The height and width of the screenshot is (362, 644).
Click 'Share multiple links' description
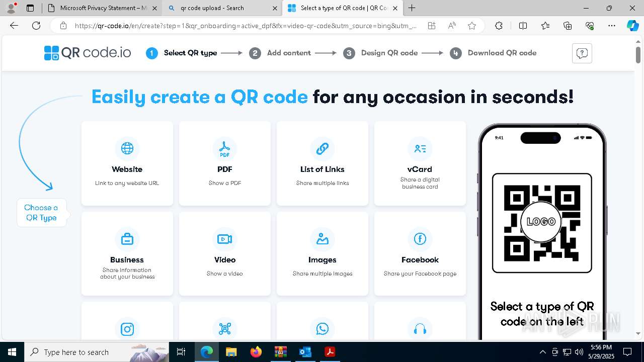323,183
